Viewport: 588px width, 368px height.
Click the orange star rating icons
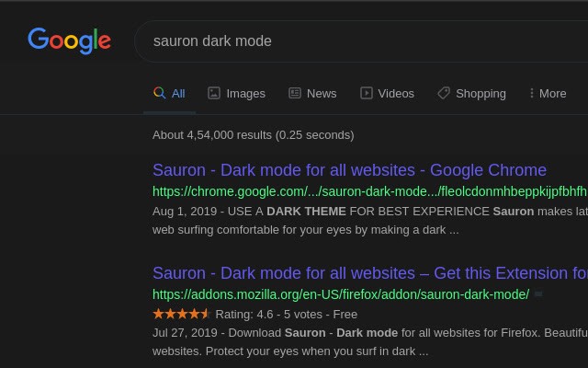point(181,314)
